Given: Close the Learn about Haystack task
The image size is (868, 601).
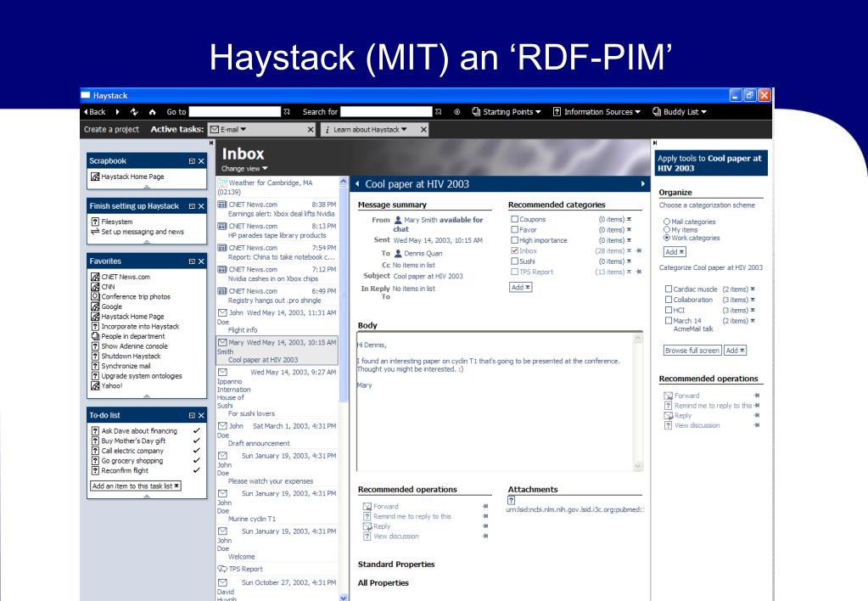Looking at the screenshot, I should [423, 130].
